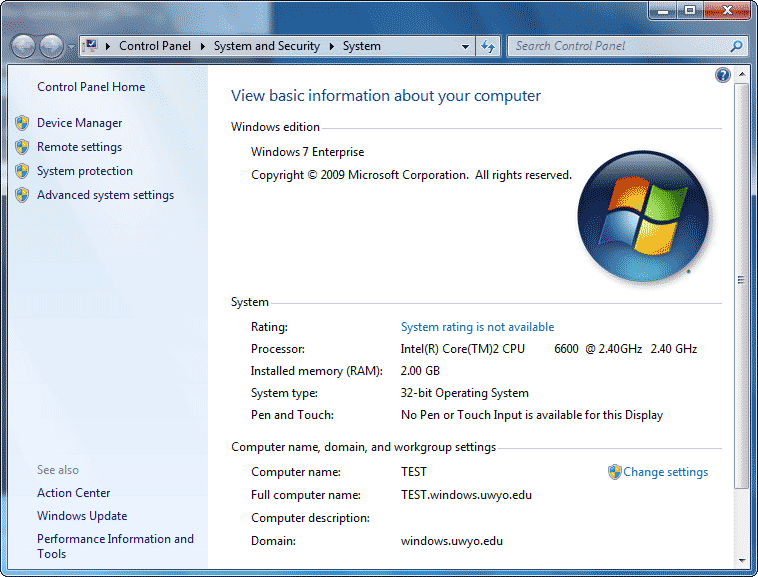Click the shield icon beside Change settings
The width and height of the screenshot is (758, 577).
coord(614,472)
